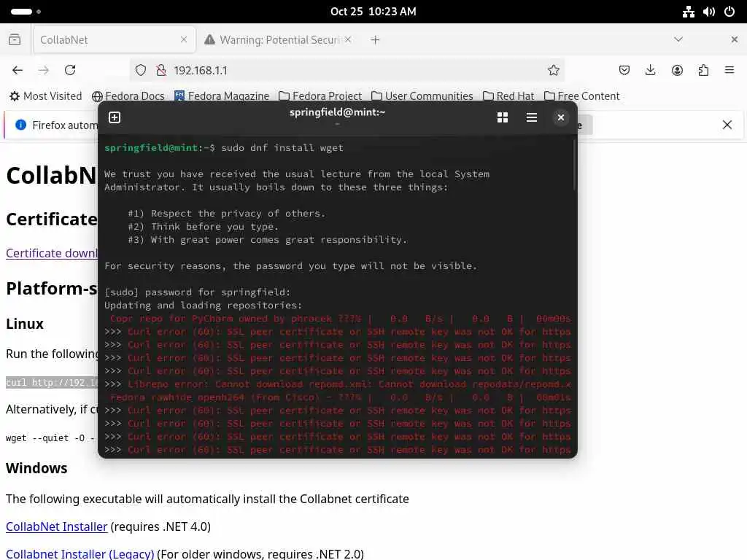Image resolution: width=747 pixels, height=560 pixels.
Task: Open Fedora Project bookmark folder
Action: coord(320,96)
